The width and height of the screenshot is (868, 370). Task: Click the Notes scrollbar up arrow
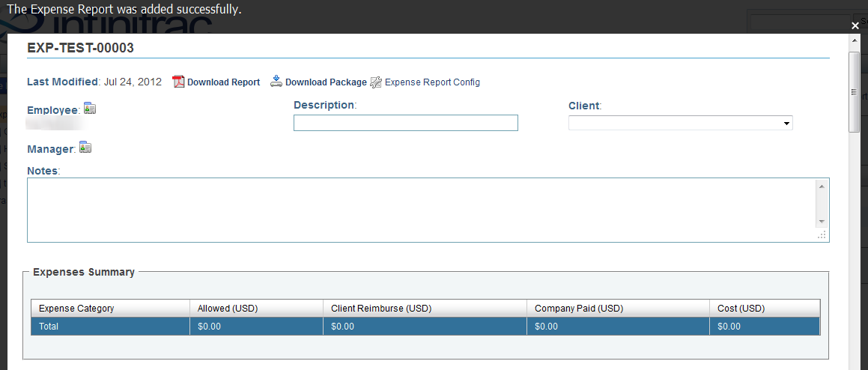tap(822, 186)
